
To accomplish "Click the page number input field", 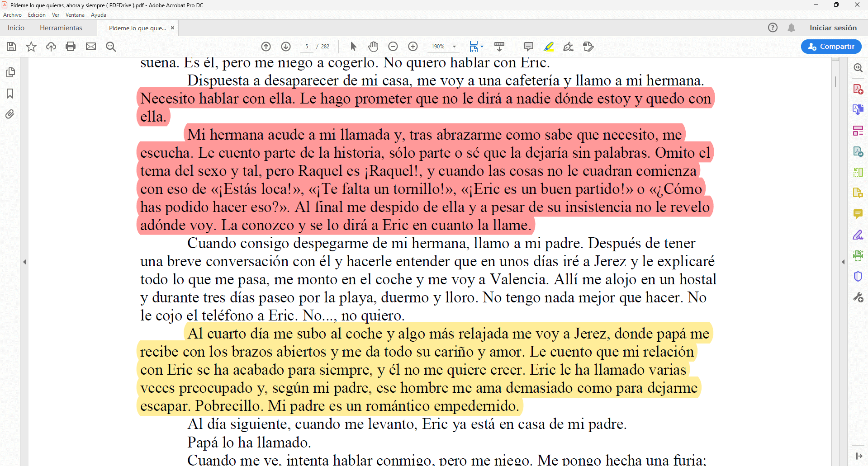I will click(307, 47).
